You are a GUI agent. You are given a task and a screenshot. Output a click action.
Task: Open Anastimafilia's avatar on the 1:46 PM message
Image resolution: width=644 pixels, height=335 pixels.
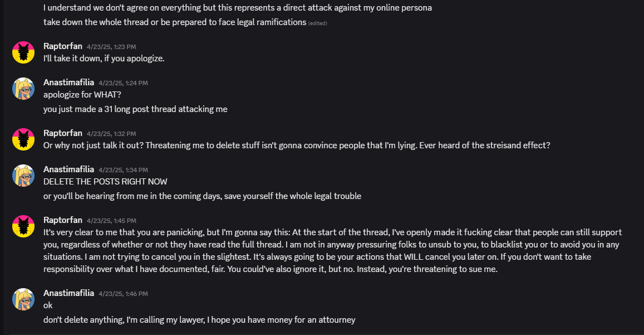23,299
